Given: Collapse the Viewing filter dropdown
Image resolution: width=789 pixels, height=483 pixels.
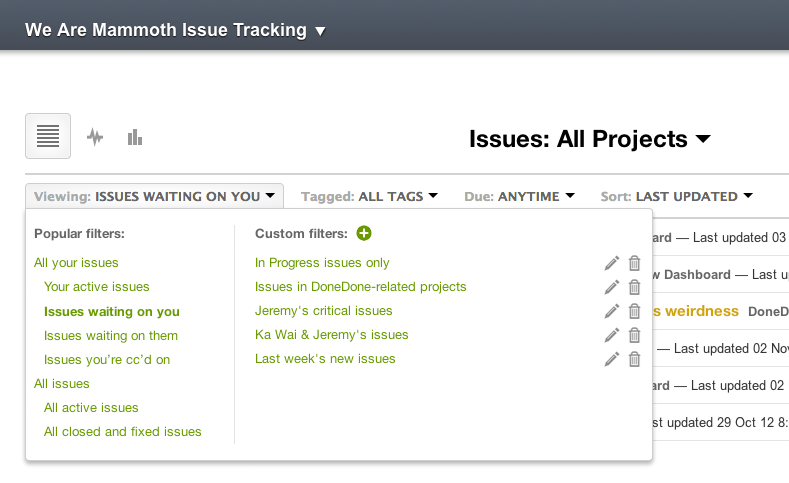Looking at the screenshot, I should (x=154, y=196).
